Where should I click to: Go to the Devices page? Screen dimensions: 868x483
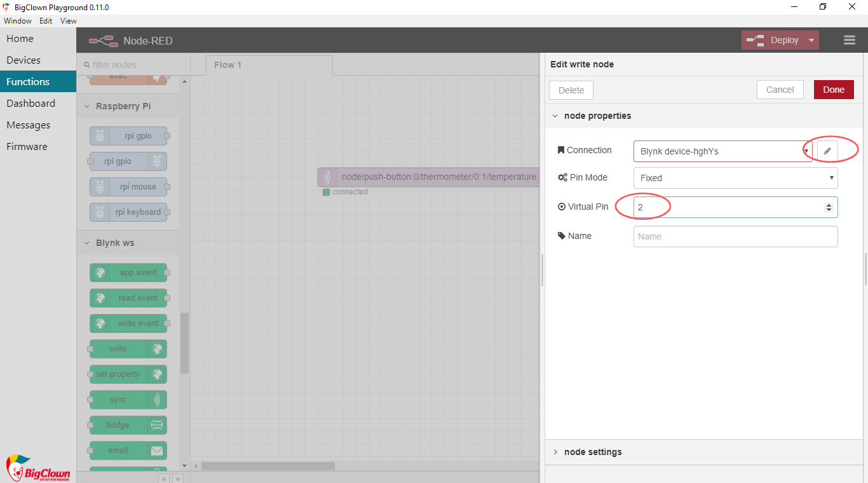(38, 60)
